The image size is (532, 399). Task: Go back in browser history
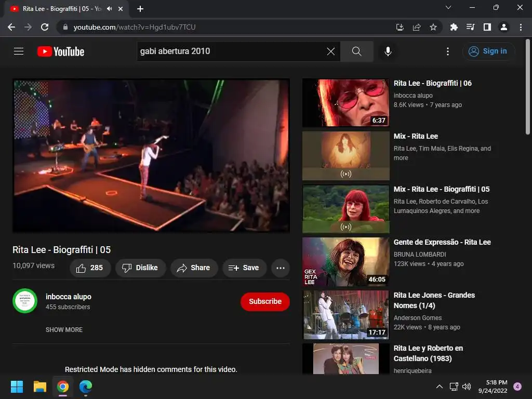(x=11, y=27)
